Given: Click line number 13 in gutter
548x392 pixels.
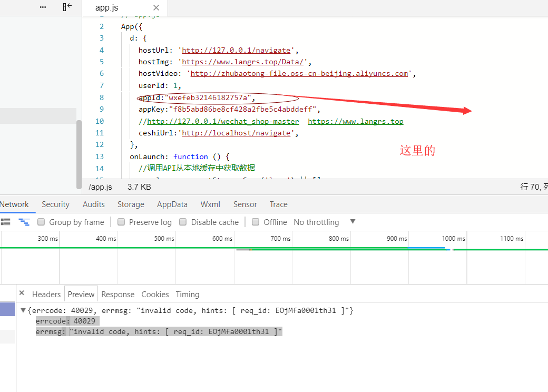Looking at the screenshot, I should (100, 156).
